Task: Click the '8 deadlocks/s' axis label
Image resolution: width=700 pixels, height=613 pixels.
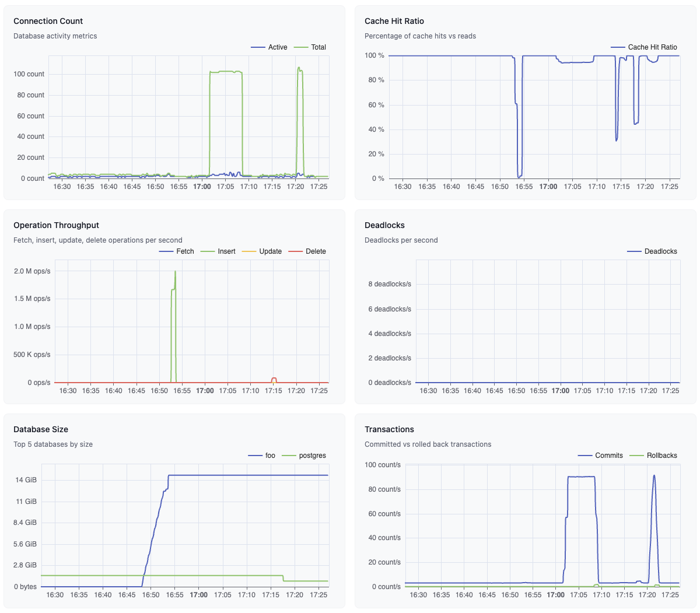Action: click(x=390, y=284)
